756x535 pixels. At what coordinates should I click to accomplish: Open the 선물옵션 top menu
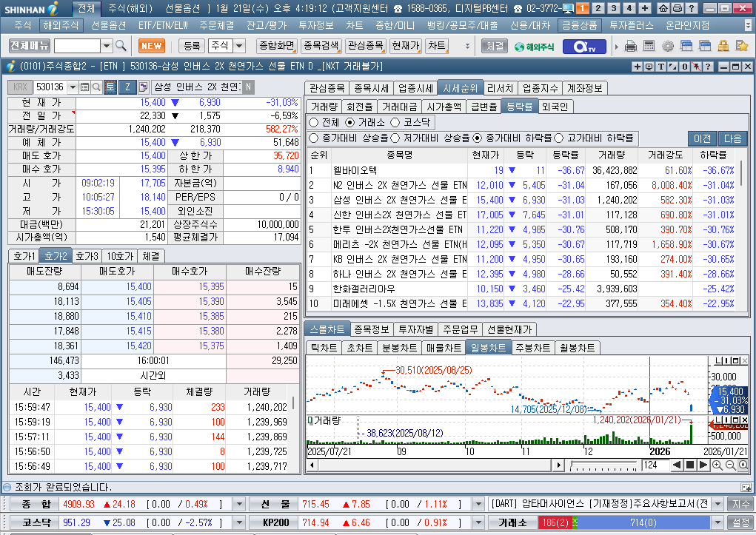point(109,26)
